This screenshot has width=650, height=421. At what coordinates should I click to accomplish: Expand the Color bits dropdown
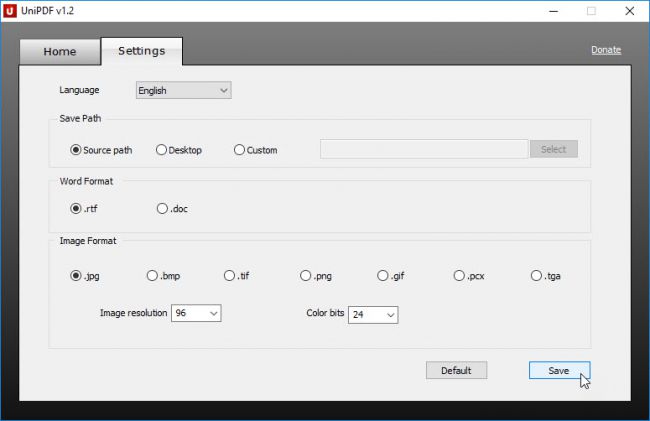coord(373,315)
